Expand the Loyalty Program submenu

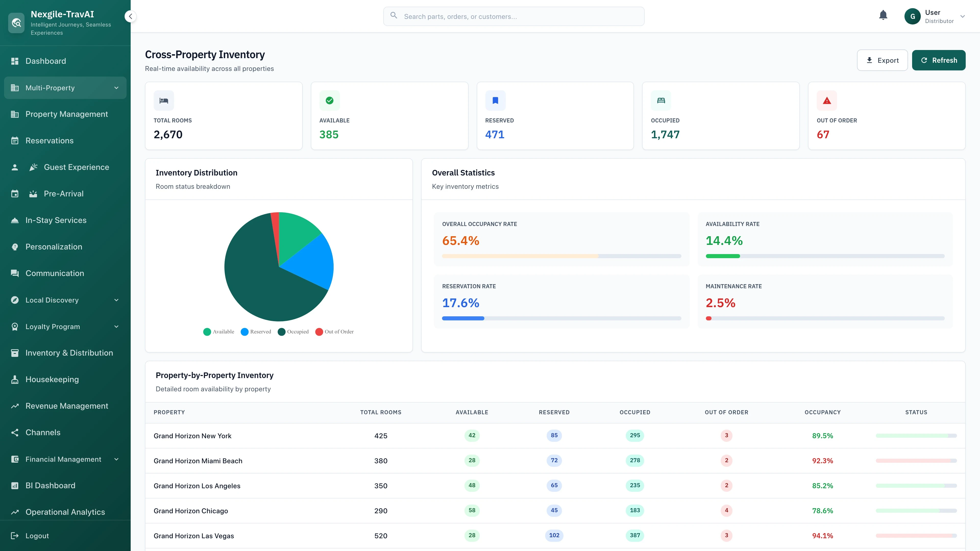click(x=116, y=326)
